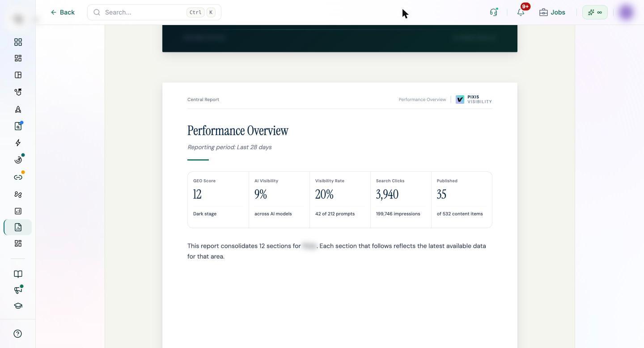644x348 pixels.
Task: Click the Pixis Visibility logo
Action: coord(474,99)
